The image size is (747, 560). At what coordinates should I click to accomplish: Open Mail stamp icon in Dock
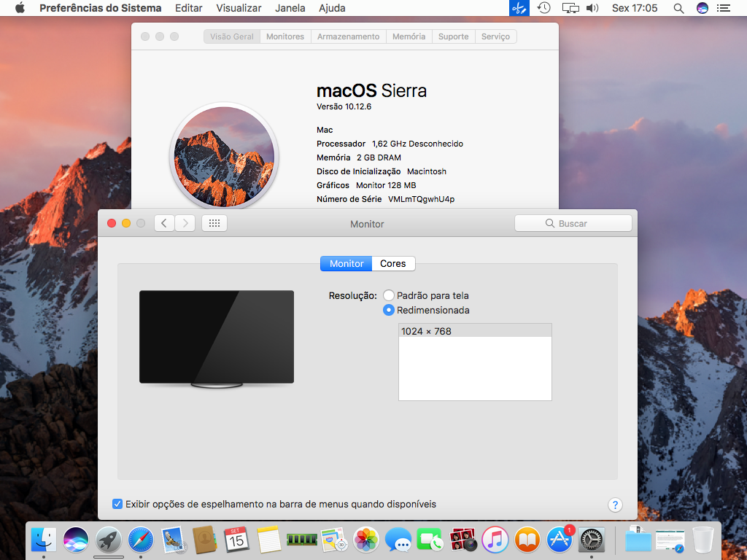click(x=172, y=540)
